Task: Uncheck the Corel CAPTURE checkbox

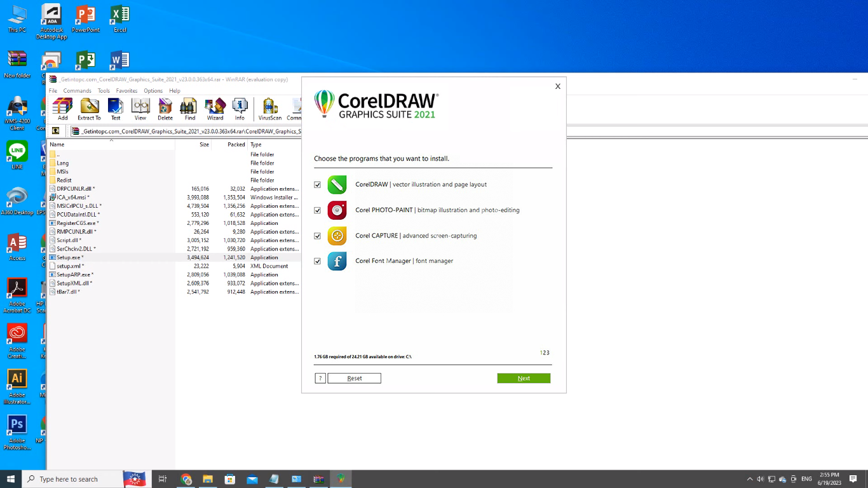Action: [x=318, y=236]
